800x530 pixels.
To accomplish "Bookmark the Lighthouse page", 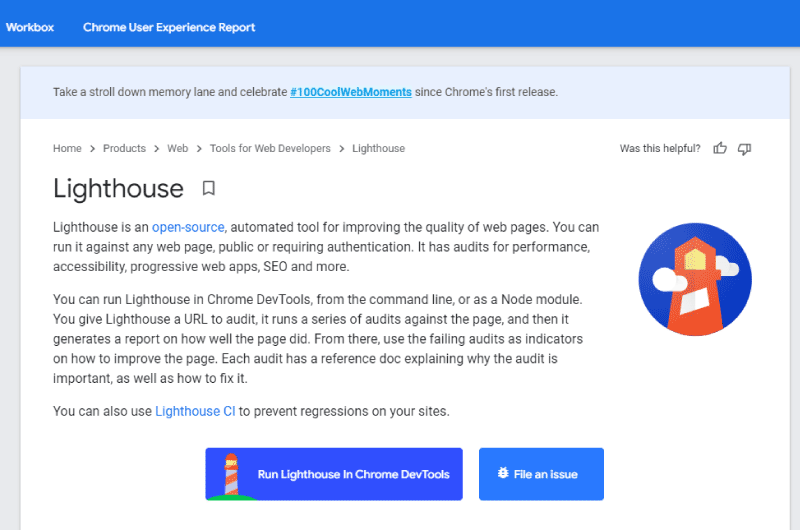I will point(208,188).
